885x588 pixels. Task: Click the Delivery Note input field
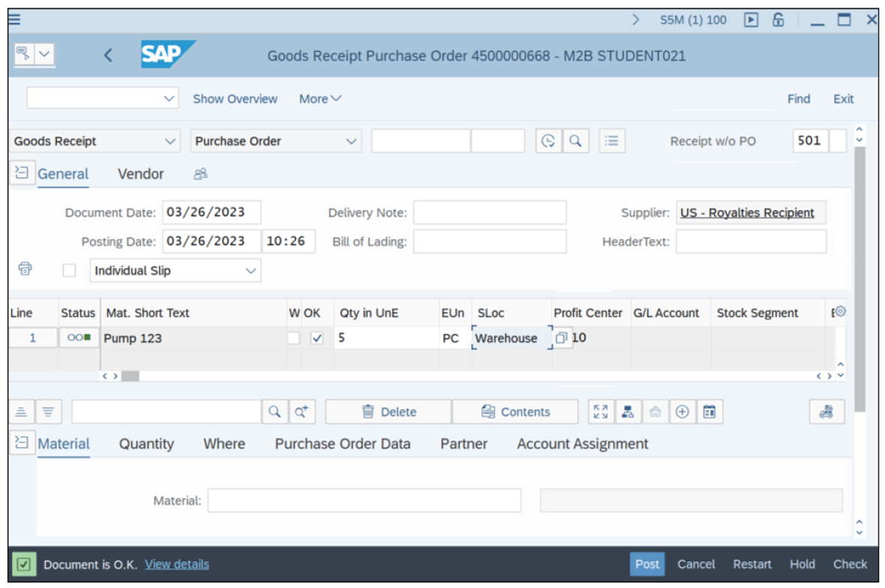coord(489,212)
